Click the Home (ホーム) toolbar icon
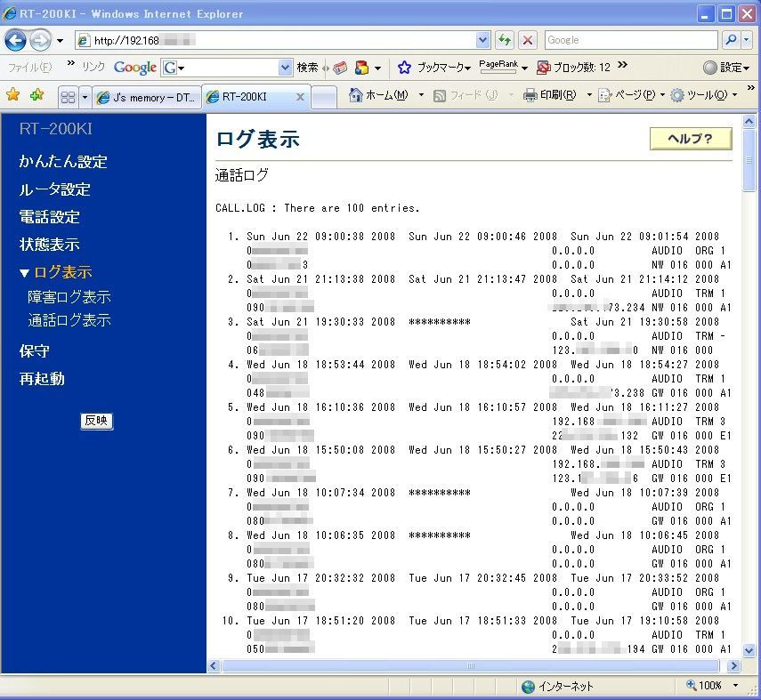The height and width of the screenshot is (700, 761). [x=356, y=95]
